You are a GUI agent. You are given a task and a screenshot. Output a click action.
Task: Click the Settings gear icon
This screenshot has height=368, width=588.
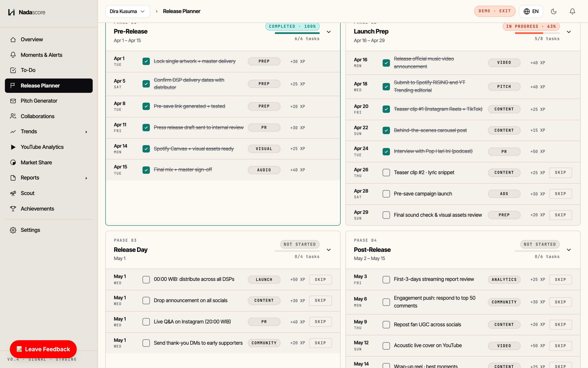pyautogui.click(x=13, y=230)
